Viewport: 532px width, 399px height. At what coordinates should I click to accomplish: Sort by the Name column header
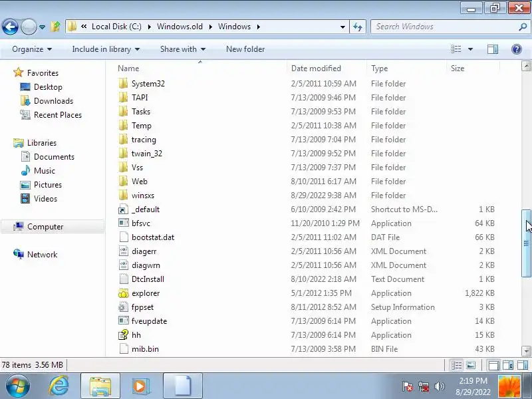click(x=128, y=68)
